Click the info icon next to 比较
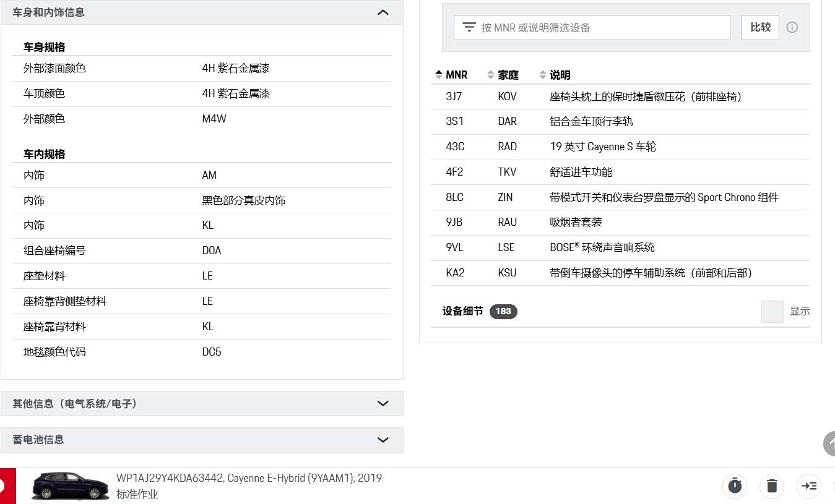The width and height of the screenshot is (835, 504). tap(792, 27)
